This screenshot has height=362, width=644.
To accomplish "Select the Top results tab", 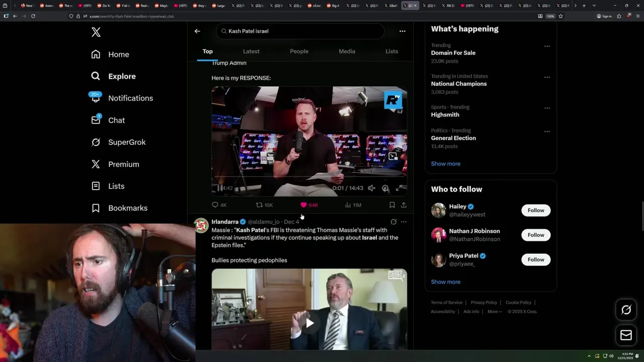I will (x=207, y=51).
